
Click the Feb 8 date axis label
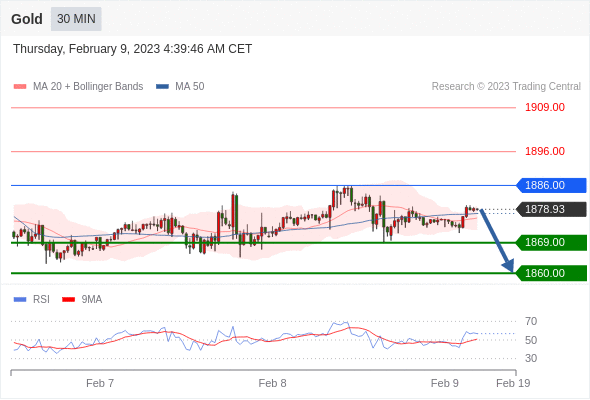pos(272,383)
